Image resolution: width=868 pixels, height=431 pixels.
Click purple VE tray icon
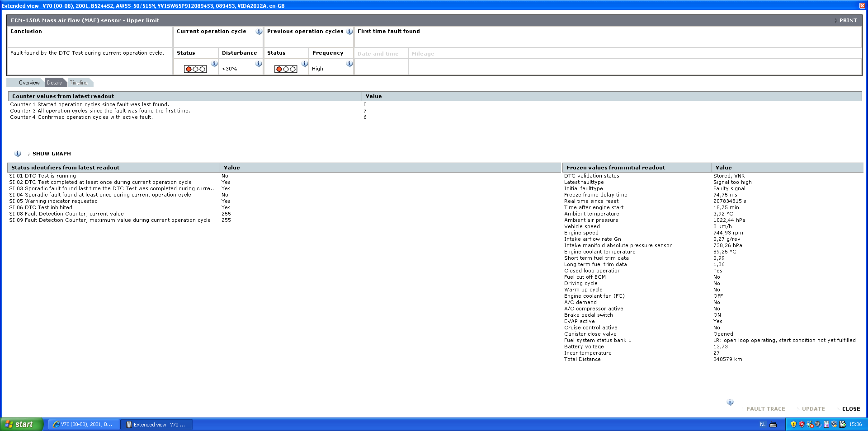click(x=826, y=424)
